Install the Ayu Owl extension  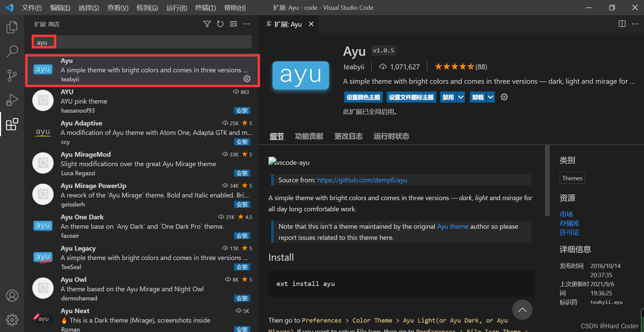(242, 298)
